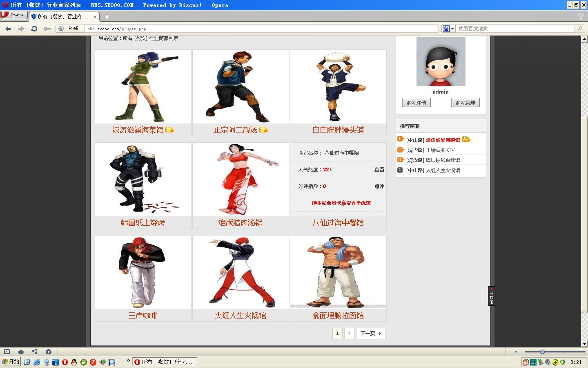This screenshot has width=588, height=368.
Task: Click the 白白胖胖馒头铺 character thumbnail
Action: point(338,87)
